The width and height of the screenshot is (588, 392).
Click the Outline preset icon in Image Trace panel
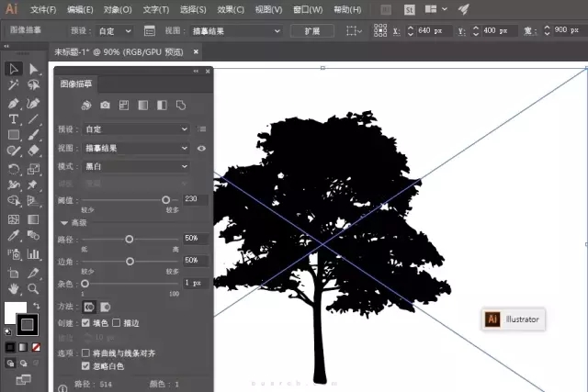[179, 106]
